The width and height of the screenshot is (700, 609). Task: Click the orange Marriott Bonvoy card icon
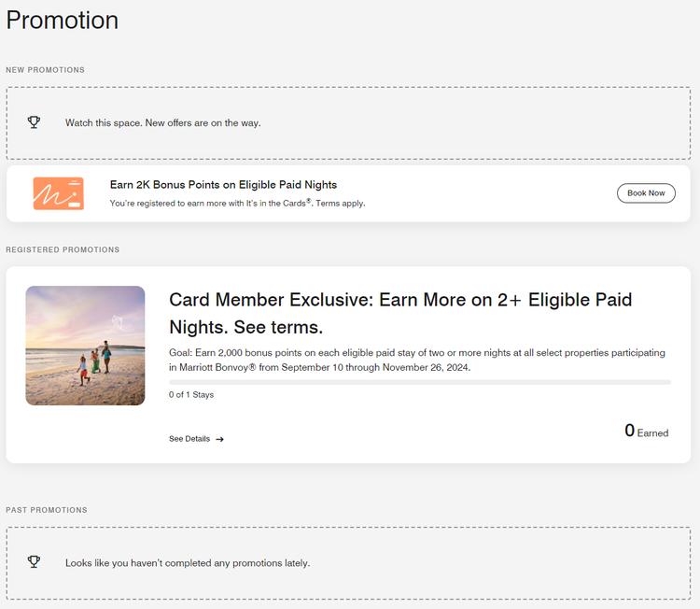59,193
